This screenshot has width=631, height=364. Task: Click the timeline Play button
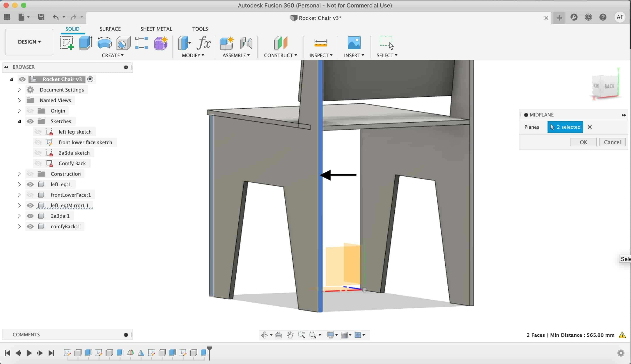coord(29,353)
